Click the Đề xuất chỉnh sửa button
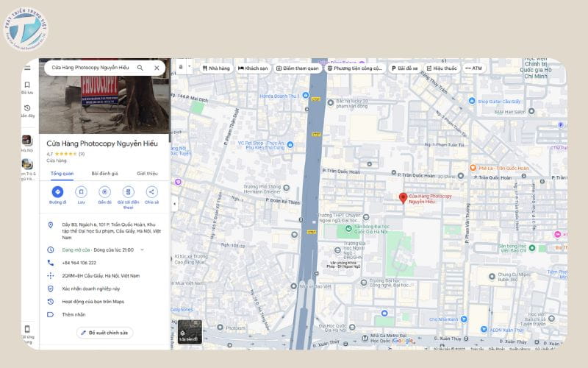 [104, 333]
